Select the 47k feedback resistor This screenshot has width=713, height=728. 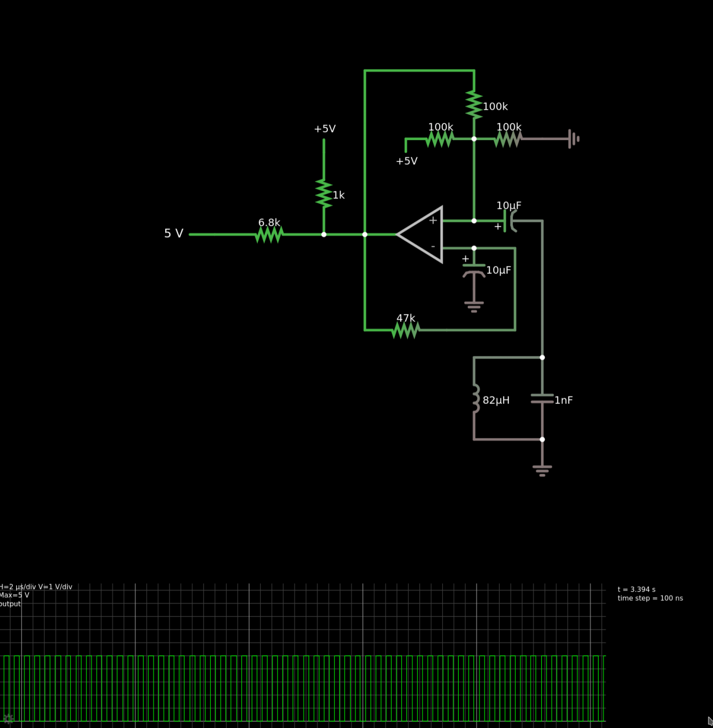click(405, 330)
